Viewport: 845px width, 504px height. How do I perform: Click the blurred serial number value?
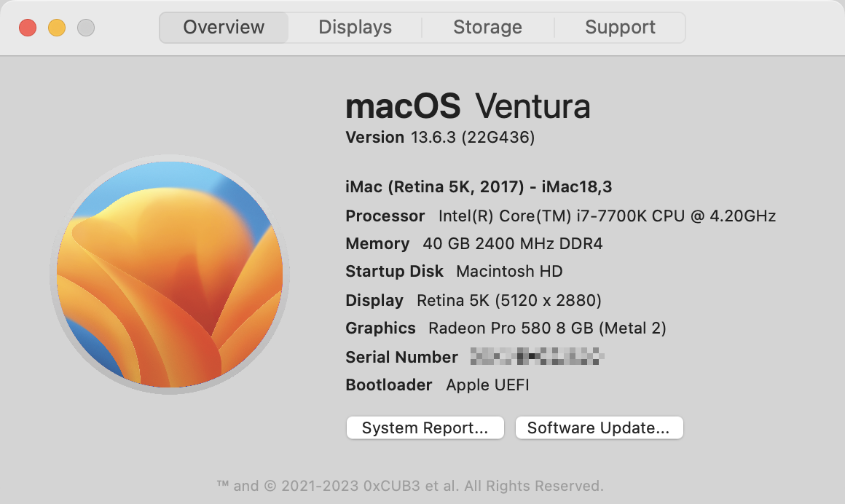(538, 357)
